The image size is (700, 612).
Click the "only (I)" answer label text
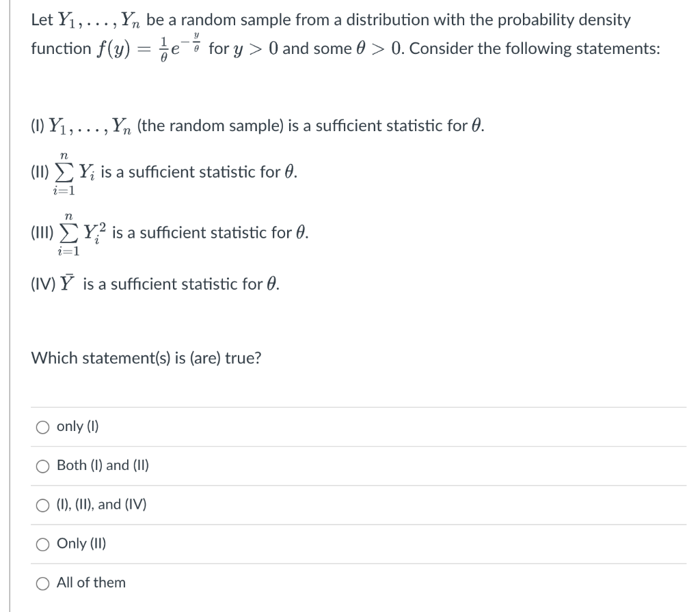pyautogui.click(x=77, y=426)
